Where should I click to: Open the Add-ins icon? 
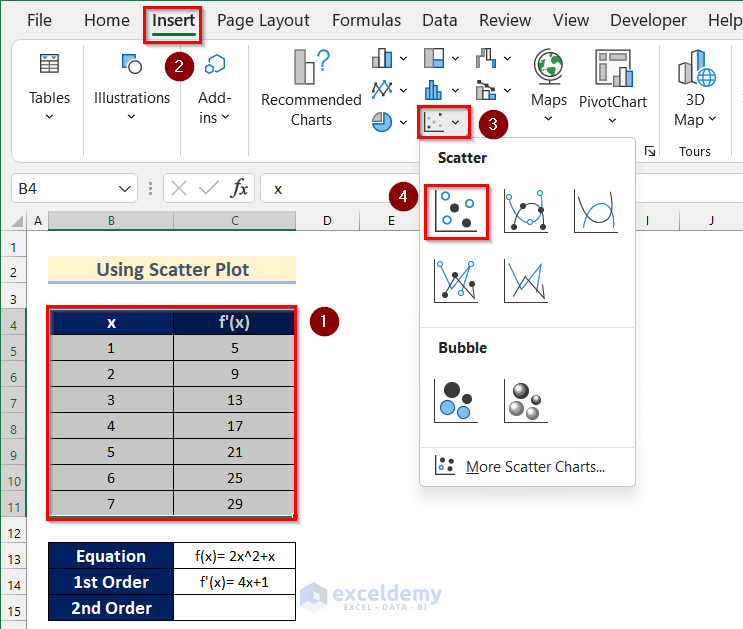click(x=215, y=64)
